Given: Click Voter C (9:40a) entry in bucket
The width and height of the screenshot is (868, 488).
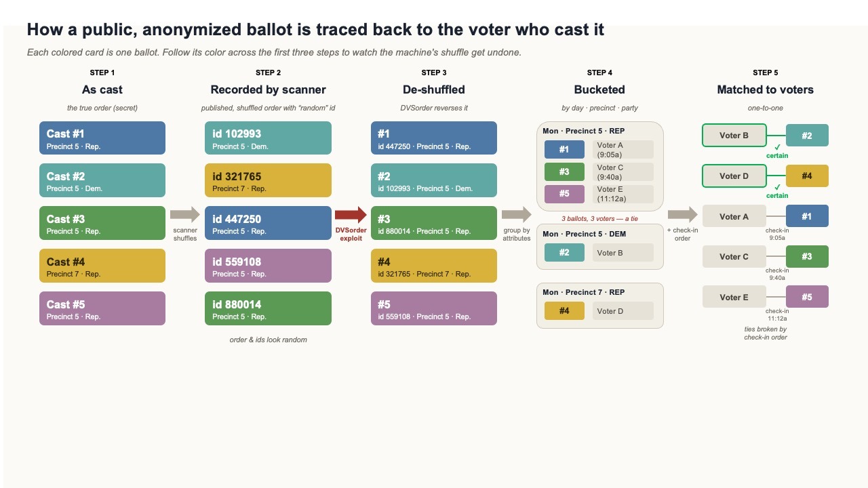Looking at the screenshot, I should point(623,172).
